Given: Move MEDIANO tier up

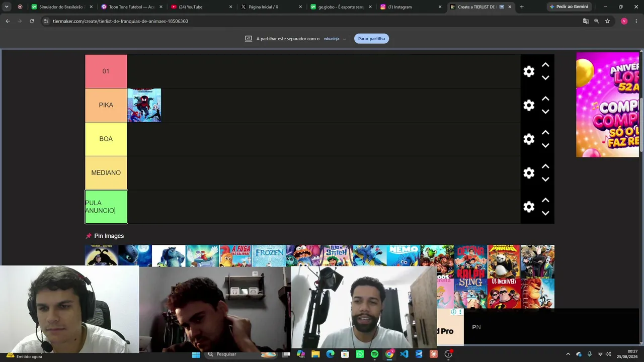Looking at the screenshot, I should (x=545, y=166).
